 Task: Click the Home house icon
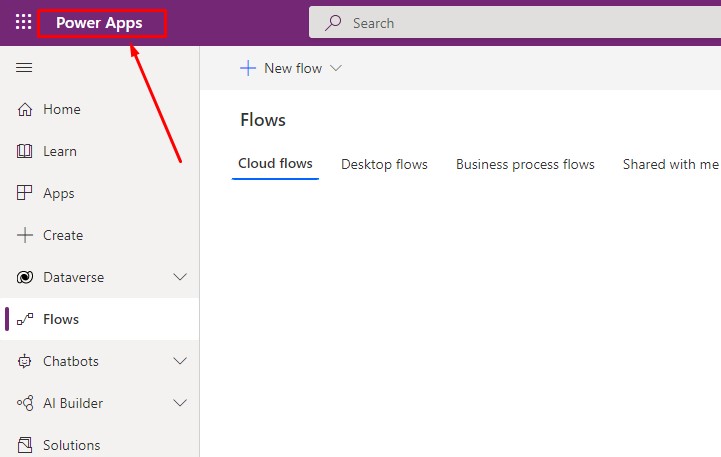25,109
